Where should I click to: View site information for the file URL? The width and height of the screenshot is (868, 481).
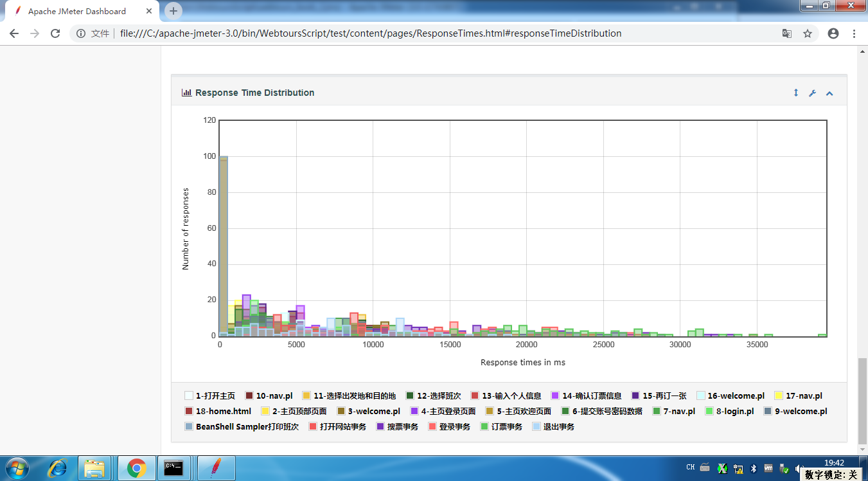tap(81, 33)
